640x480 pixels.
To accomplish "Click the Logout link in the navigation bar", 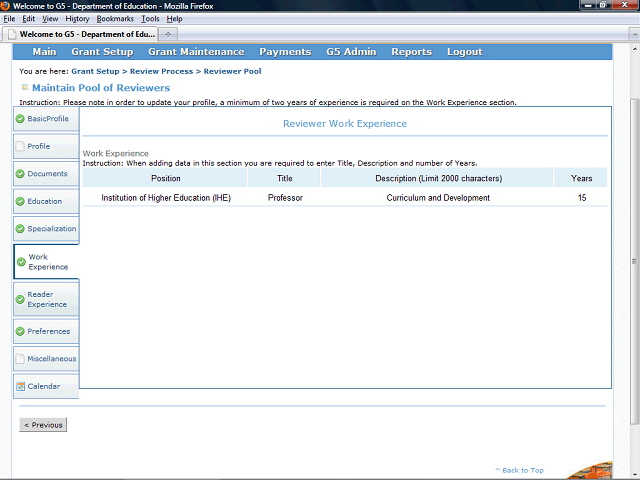I will (464, 52).
